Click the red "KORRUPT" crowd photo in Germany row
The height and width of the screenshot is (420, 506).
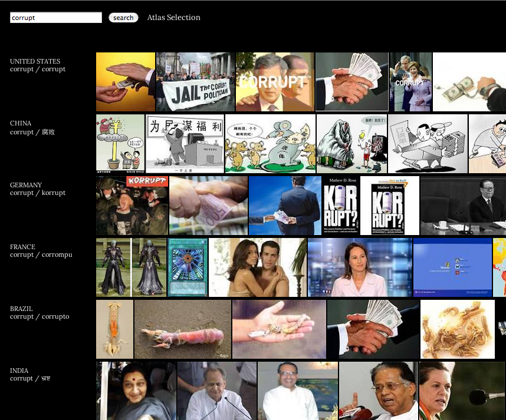pyautogui.click(x=132, y=206)
